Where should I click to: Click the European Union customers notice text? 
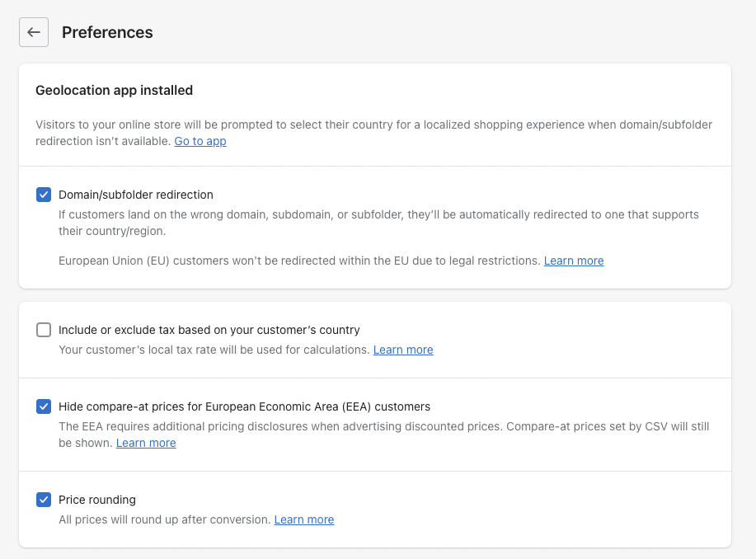pyautogui.click(x=299, y=261)
